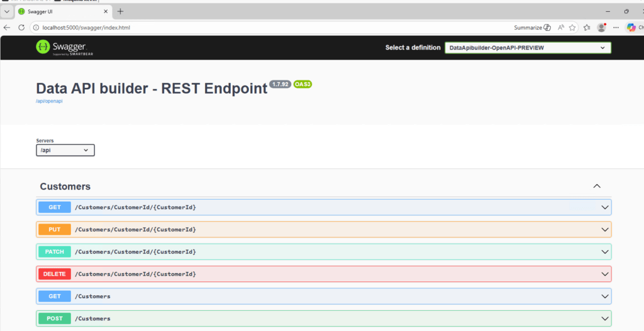Open the Copilot icon in the toolbar
Screen dimensions: 644x331
tap(631, 28)
